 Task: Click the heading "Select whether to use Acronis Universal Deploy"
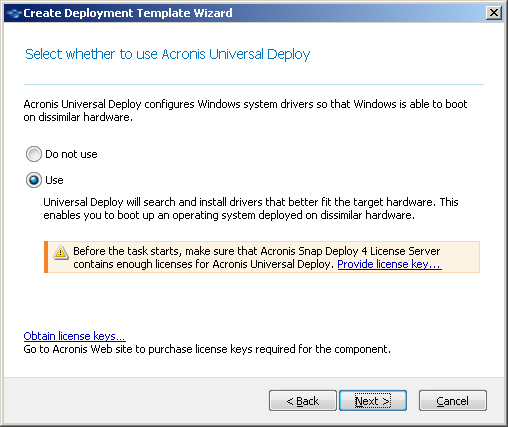pyautogui.click(x=168, y=54)
